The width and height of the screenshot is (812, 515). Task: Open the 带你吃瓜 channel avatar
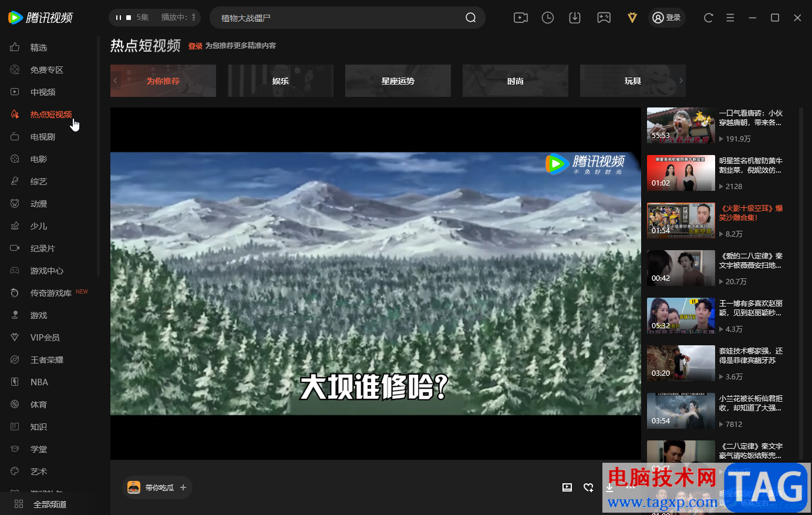coord(134,487)
